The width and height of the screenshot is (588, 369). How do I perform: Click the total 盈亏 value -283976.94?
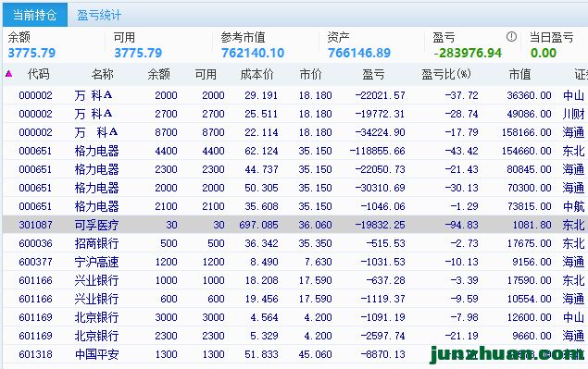point(468,53)
